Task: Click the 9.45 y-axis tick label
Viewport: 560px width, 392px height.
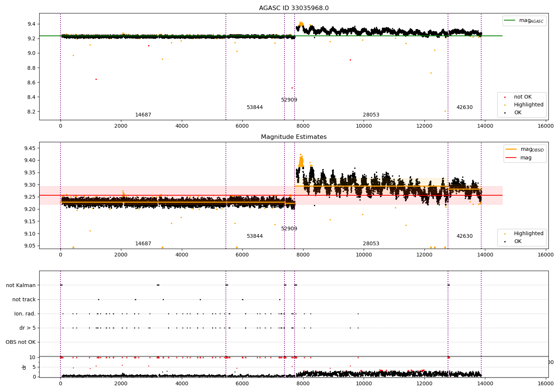Action: [30, 148]
